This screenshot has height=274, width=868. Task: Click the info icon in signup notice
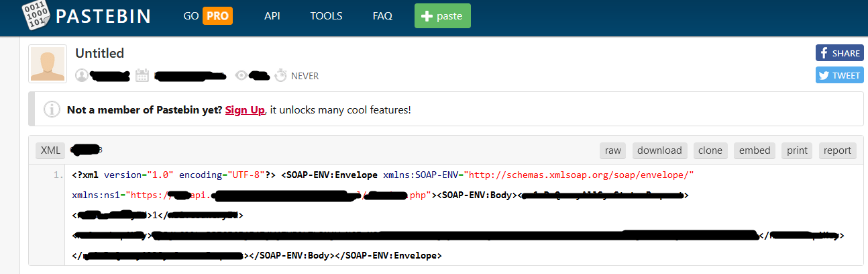coord(52,109)
